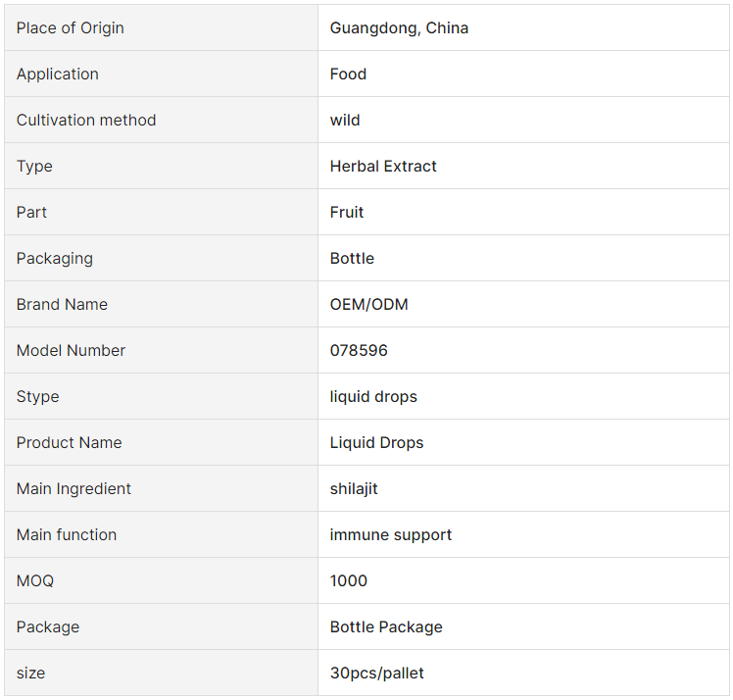Click the Application attribute label
The width and height of the screenshot is (733, 700).
coord(58,75)
